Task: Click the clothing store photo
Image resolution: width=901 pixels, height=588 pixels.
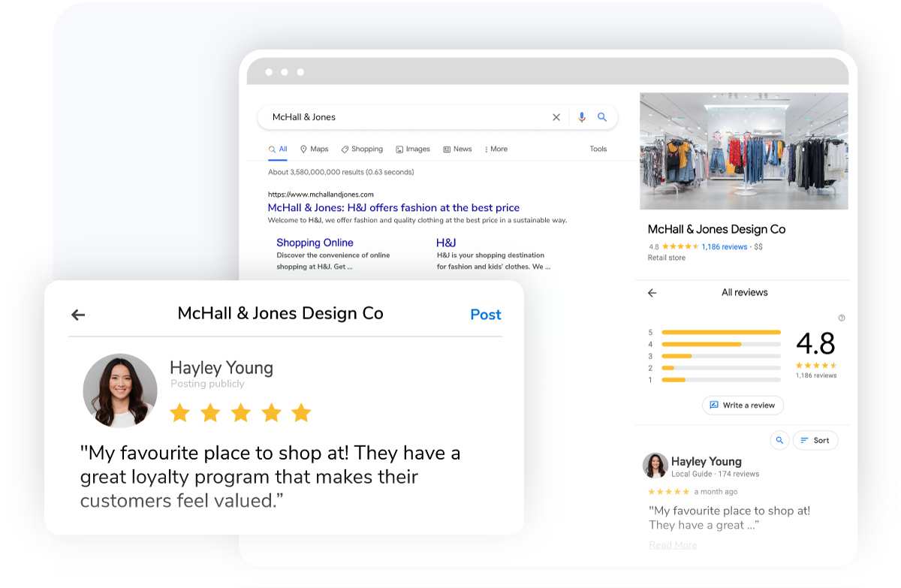Action: point(744,151)
